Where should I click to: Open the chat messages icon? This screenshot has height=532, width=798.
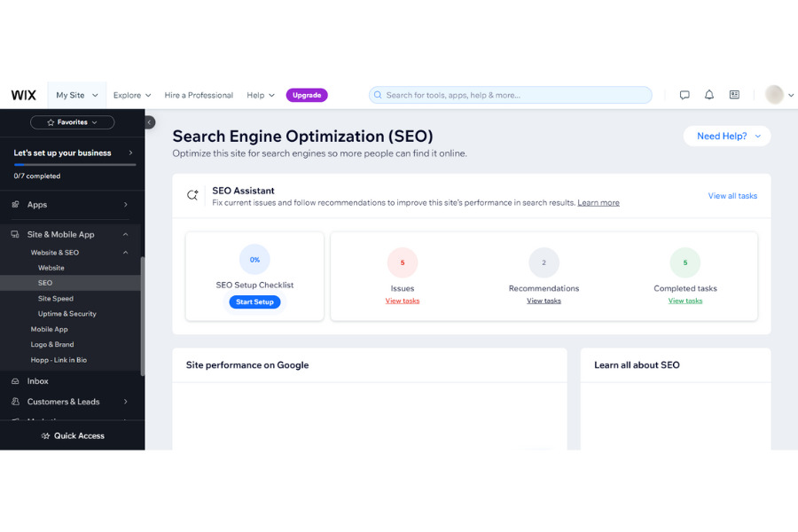tap(685, 95)
